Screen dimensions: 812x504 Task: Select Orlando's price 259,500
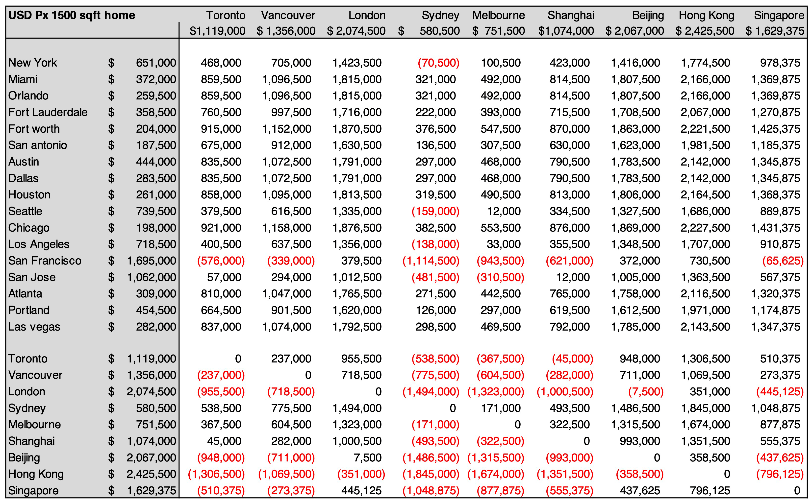click(x=156, y=96)
